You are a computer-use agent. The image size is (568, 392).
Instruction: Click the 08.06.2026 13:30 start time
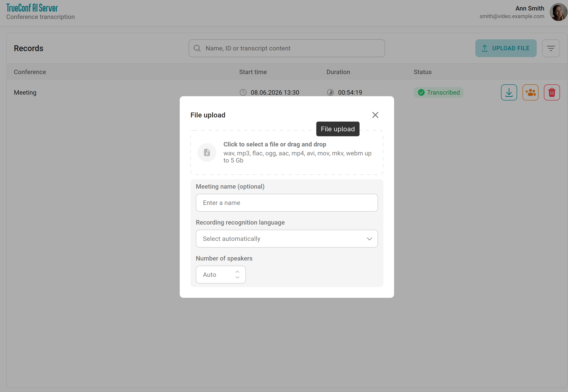(275, 93)
